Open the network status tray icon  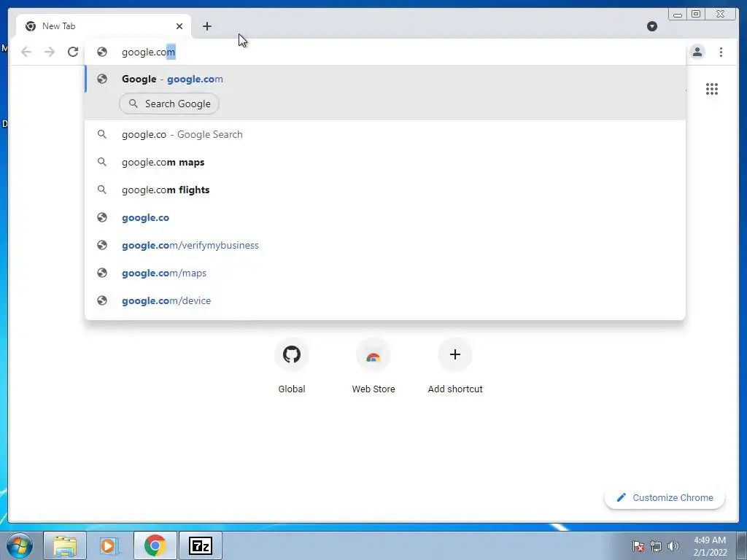656,546
